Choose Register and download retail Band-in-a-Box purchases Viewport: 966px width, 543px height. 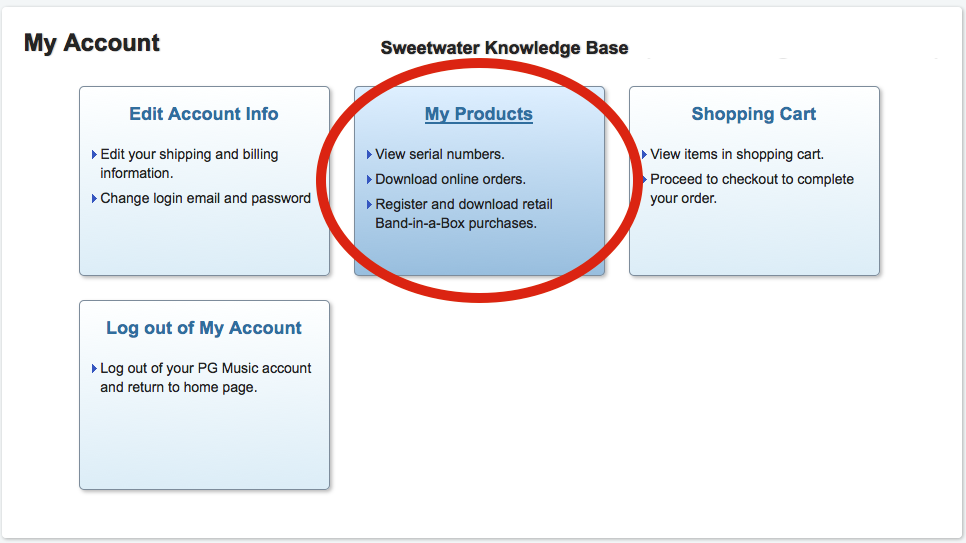coord(464,214)
